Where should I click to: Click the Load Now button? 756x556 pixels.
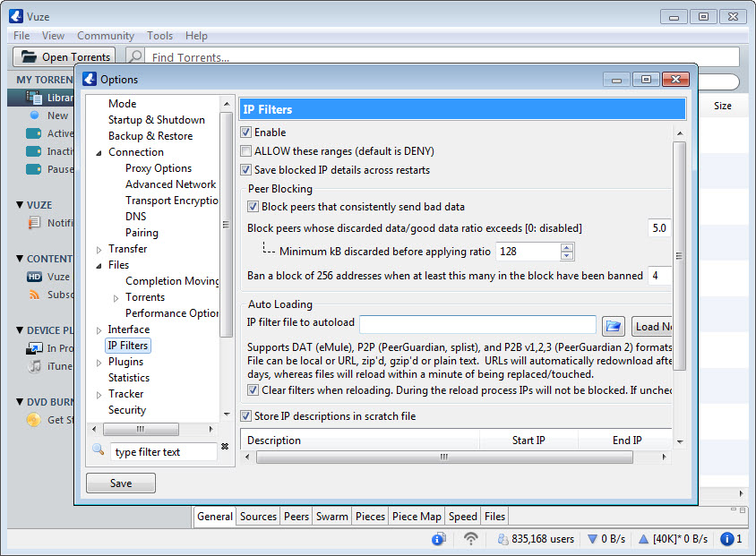tap(652, 326)
